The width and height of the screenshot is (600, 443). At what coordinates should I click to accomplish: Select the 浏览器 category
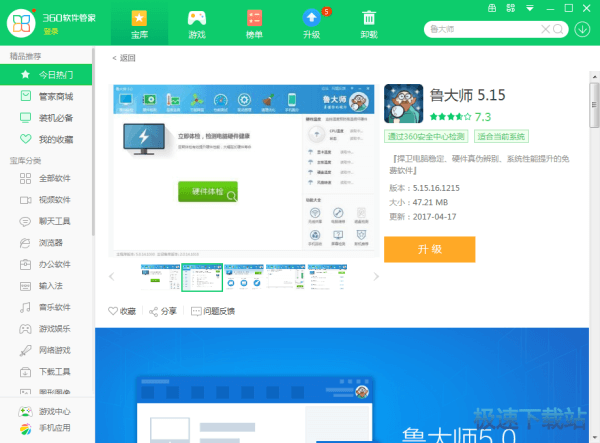[46, 243]
